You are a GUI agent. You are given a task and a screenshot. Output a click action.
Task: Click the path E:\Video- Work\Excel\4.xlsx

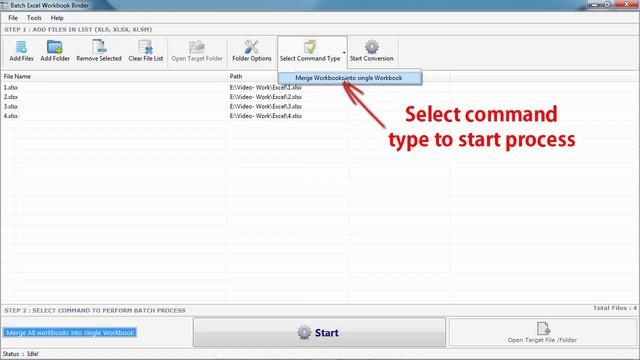point(266,116)
